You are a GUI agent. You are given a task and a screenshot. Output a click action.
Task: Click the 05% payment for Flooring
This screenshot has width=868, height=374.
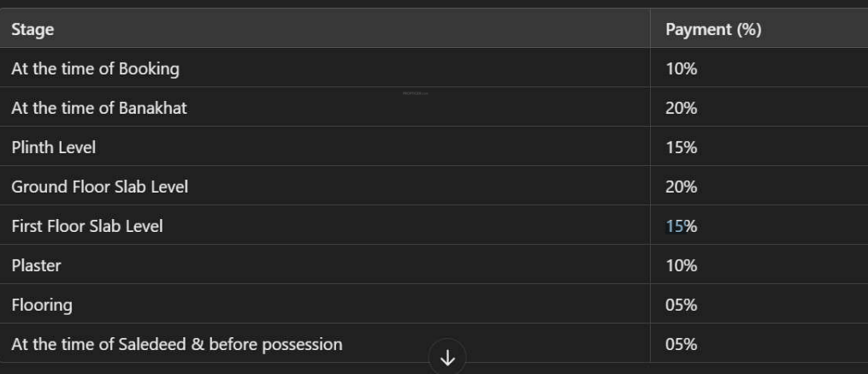pos(681,305)
